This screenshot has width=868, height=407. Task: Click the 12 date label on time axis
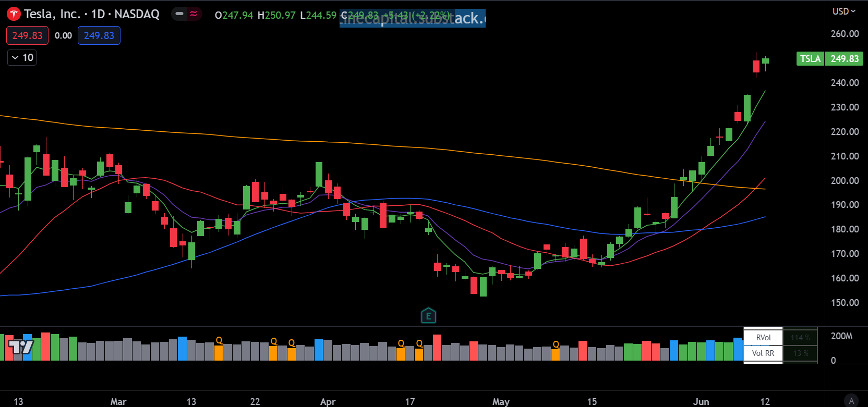coord(765,401)
